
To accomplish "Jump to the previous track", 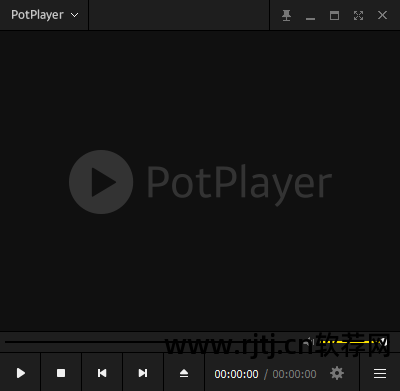I will (102, 373).
